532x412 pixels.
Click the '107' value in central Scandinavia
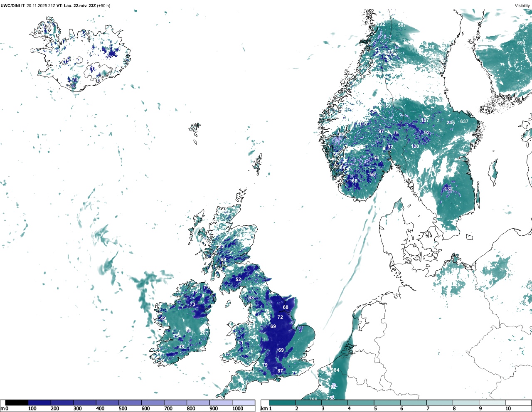click(x=425, y=120)
